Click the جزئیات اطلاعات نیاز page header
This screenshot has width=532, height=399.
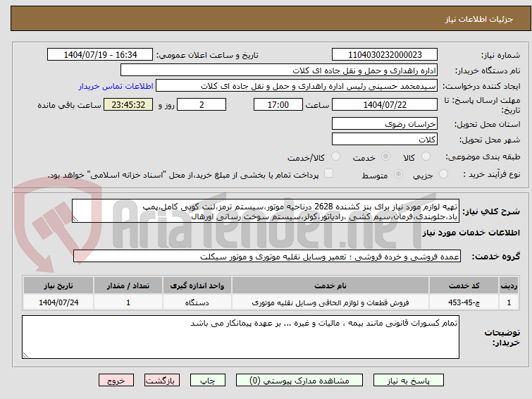coord(479,19)
